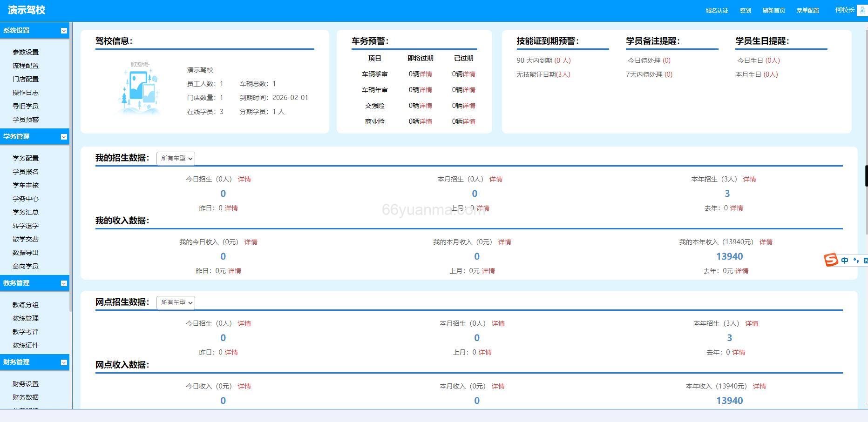The height and width of the screenshot is (422, 868).
Task: Click 详情 next to 本年招生（3人）
Action: [x=750, y=179]
